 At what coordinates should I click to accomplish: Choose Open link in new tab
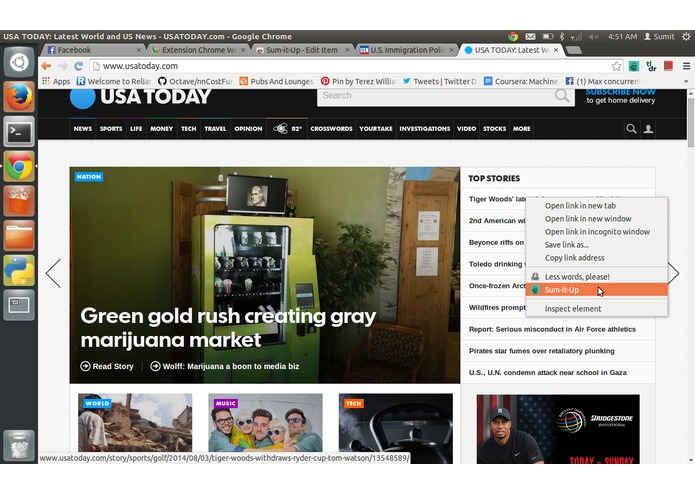click(x=597, y=206)
